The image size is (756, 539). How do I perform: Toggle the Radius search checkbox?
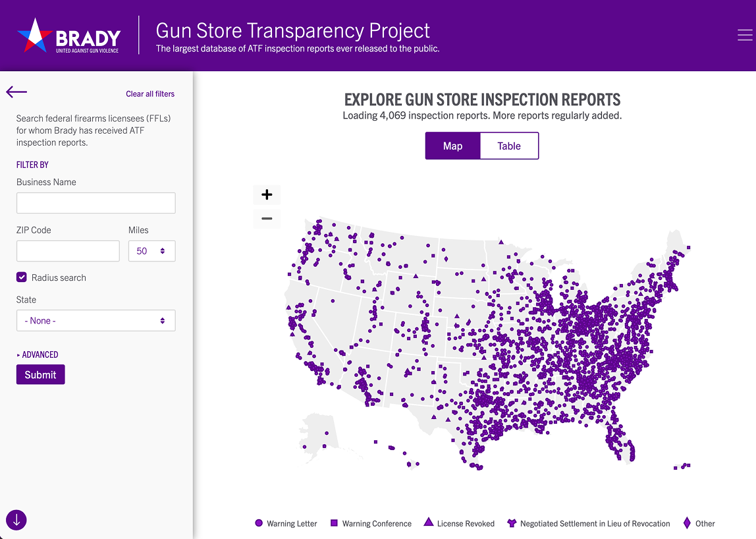(x=22, y=277)
